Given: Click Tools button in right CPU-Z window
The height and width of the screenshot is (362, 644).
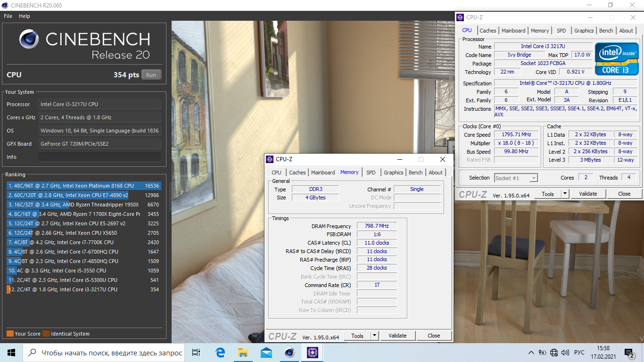Looking at the screenshot, I should (x=548, y=194).
